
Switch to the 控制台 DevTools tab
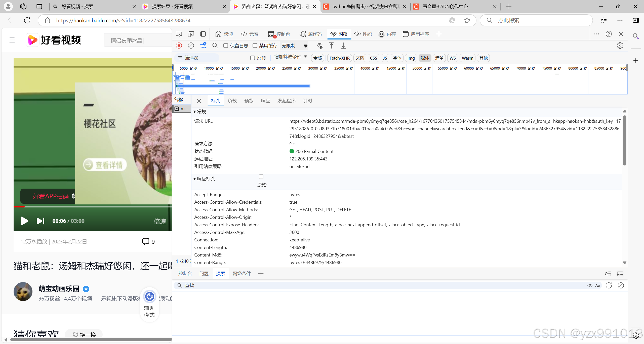279,34
